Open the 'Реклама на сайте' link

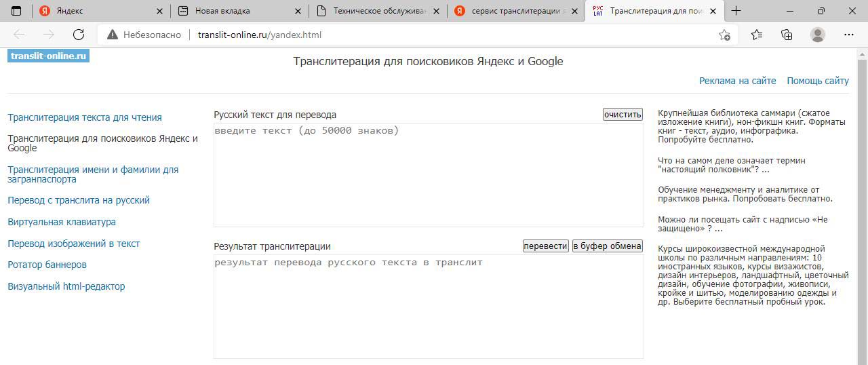[x=737, y=81]
